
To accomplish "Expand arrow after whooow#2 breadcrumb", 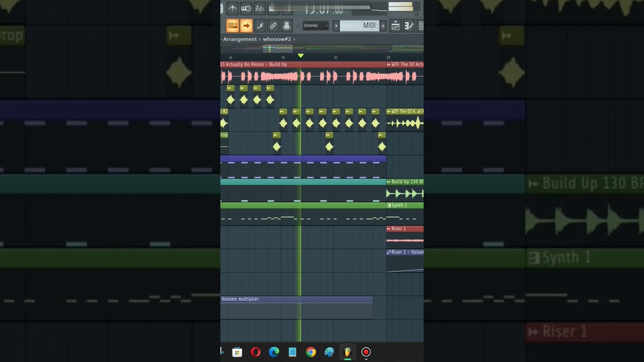I will [294, 39].
